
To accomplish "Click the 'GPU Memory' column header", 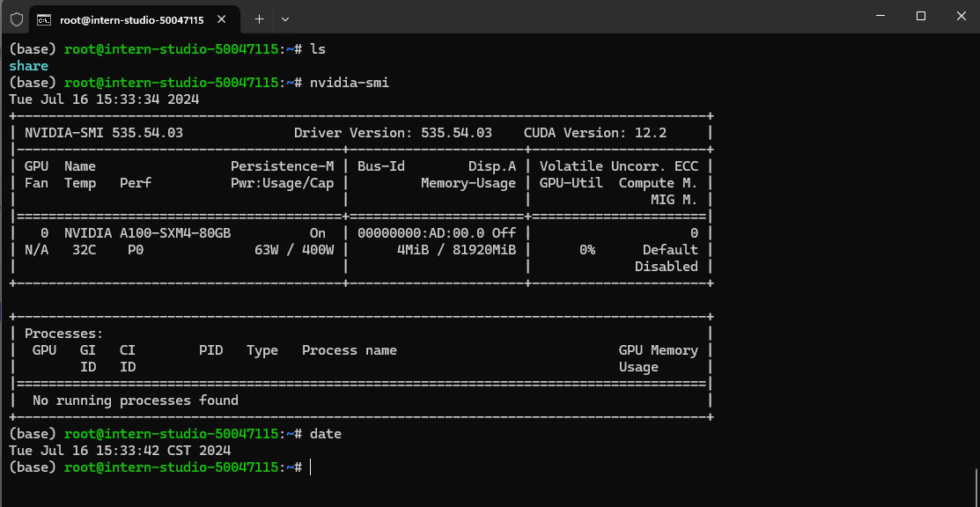I will point(659,350).
